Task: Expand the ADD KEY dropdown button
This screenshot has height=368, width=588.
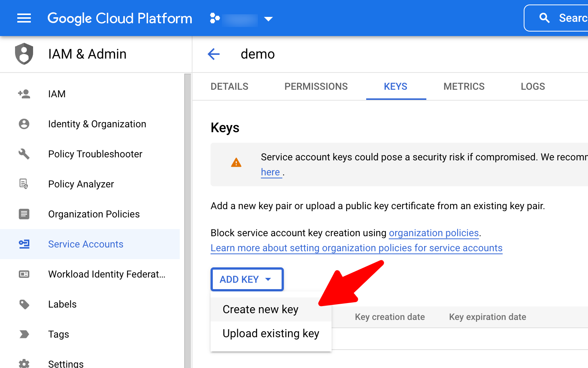Action: click(247, 279)
